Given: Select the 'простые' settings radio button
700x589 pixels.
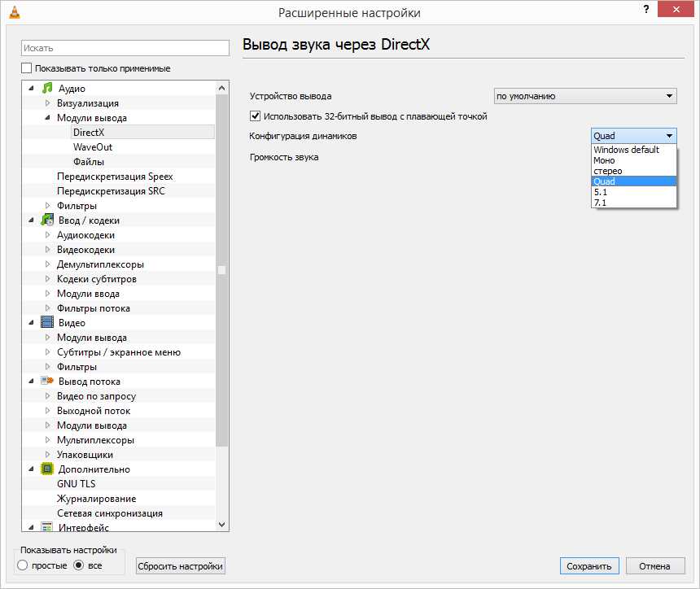Looking at the screenshot, I should click(23, 565).
